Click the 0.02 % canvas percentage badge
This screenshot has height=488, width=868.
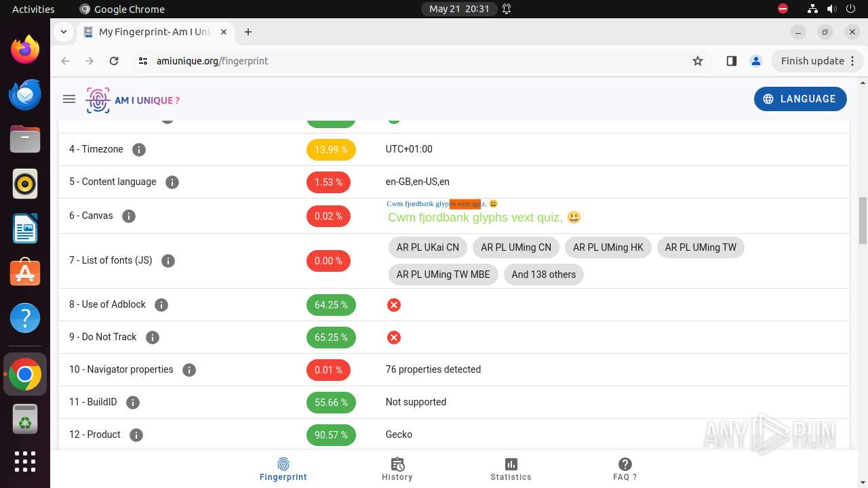coord(328,216)
